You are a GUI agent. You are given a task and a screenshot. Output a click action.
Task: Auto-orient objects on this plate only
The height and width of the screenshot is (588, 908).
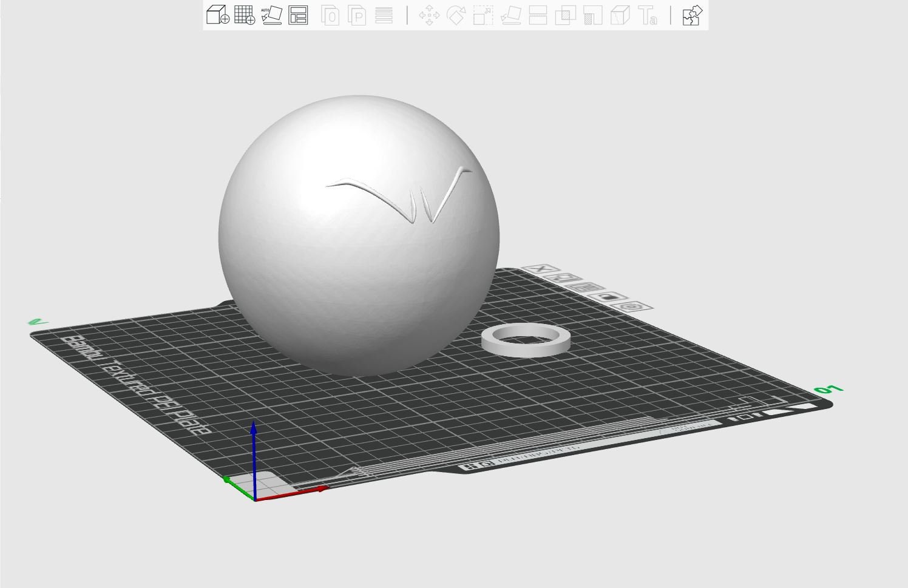tap(564, 278)
